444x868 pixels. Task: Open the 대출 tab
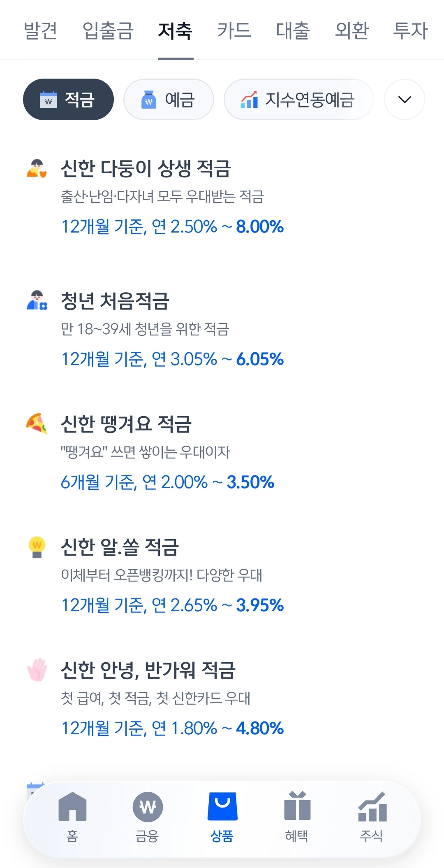pos(293,31)
